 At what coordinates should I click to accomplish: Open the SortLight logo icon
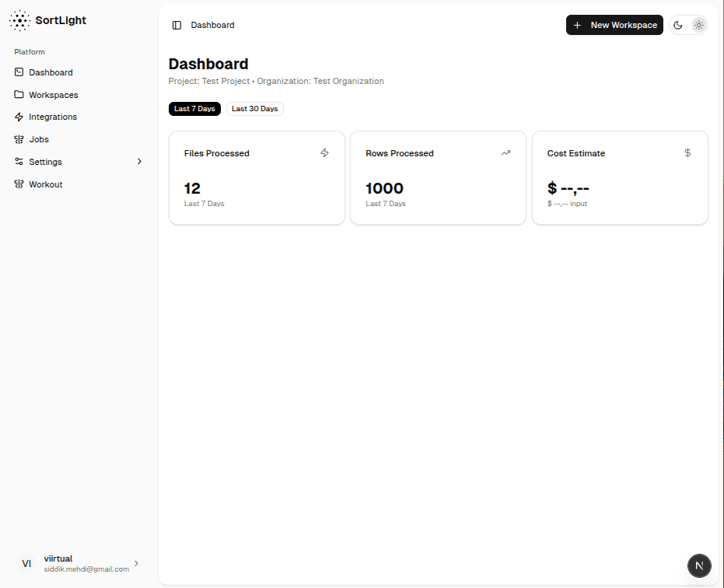pos(19,19)
